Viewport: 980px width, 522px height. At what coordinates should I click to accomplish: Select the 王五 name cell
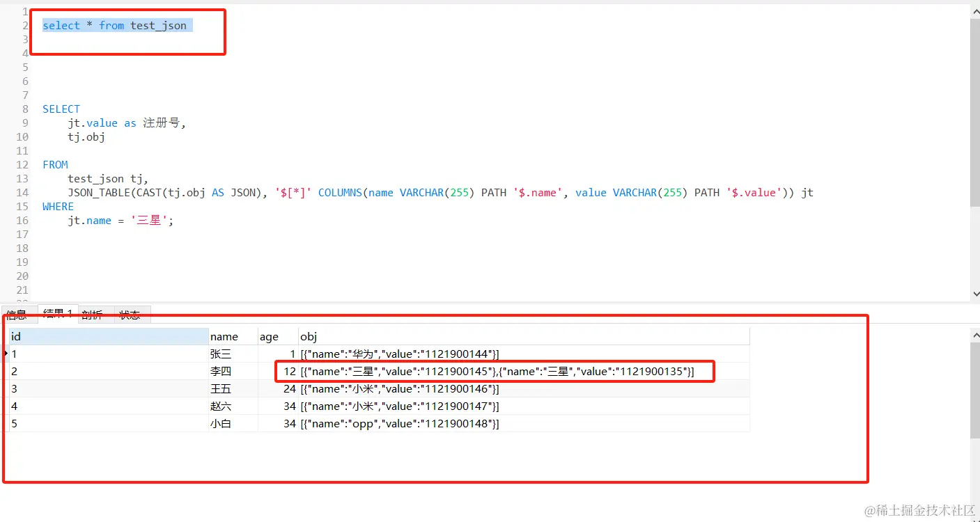coord(233,388)
